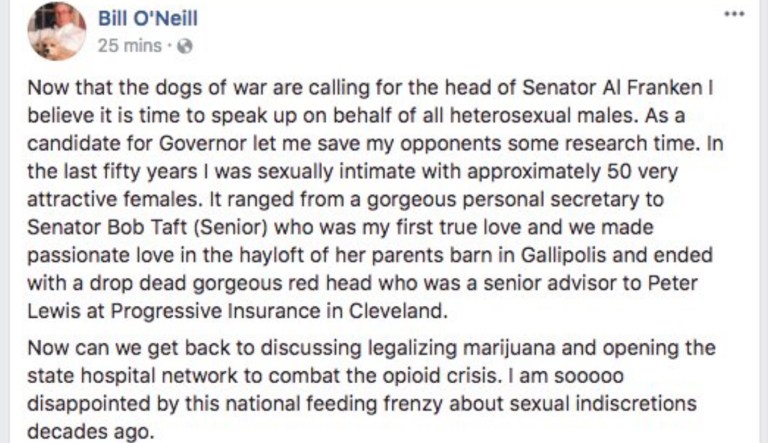The height and width of the screenshot is (443, 768).
Task: Open the Bill O'Neill profile name link
Action: [146, 16]
